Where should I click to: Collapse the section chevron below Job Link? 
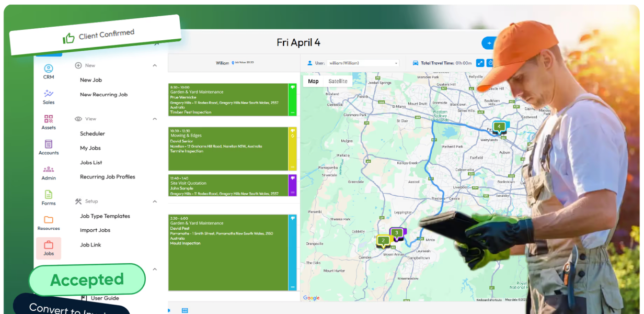tap(155, 269)
